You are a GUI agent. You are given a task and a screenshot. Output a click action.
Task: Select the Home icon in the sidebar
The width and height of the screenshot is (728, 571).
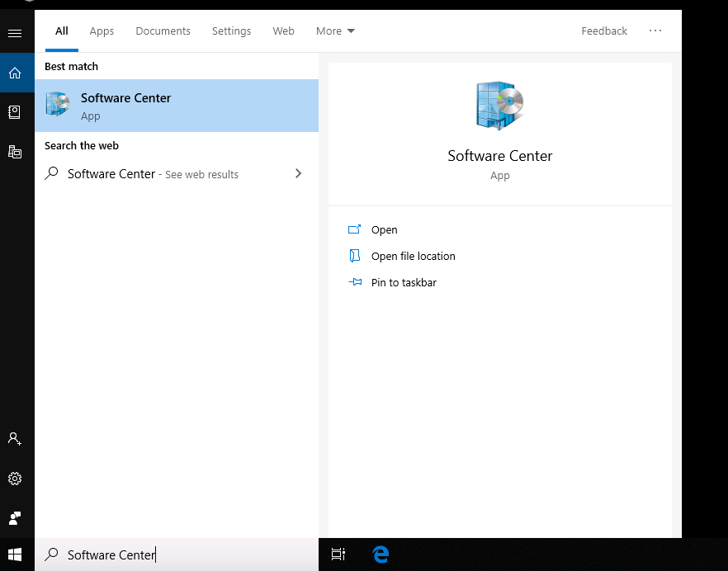[15, 73]
